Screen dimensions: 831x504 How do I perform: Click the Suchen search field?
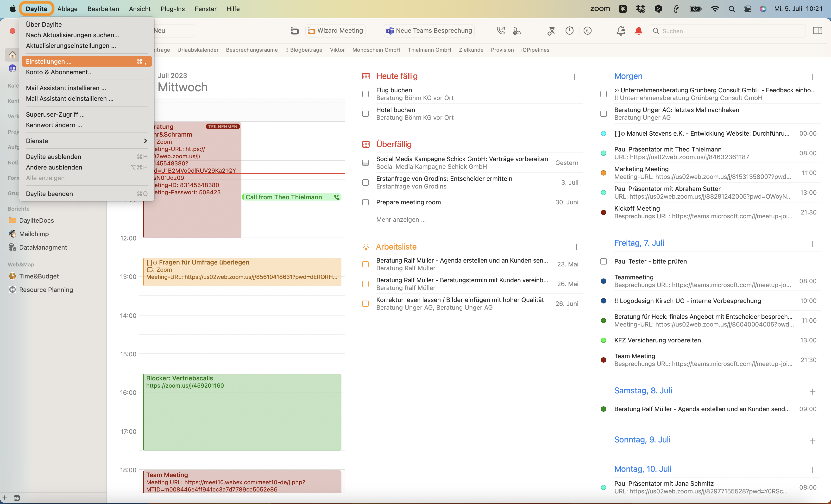(727, 31)
